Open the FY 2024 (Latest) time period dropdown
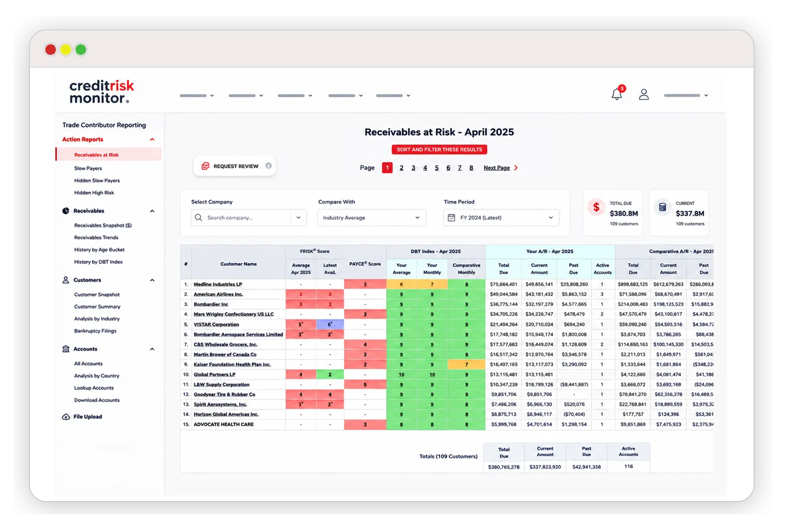Viewport: 785px width, 532px height. (501, 217)
